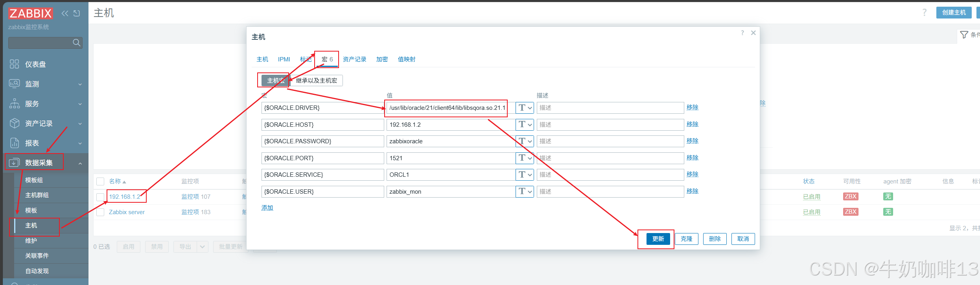Open the 仪表盘 dashboard menu

pyautogui.click(x=35, y=64)
